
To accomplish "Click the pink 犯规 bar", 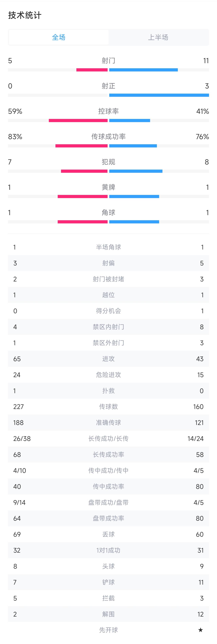I will pos(84,171).
